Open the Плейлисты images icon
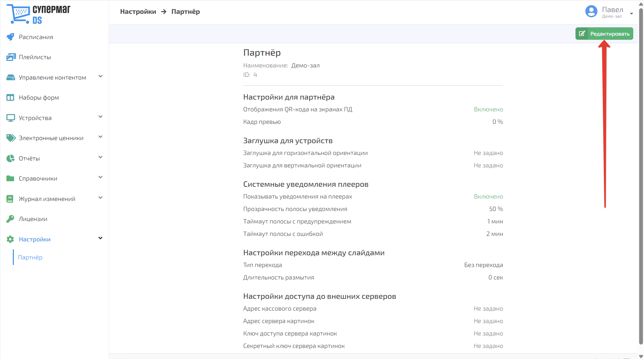The height and width of the screenshot is (359, 644). click(x=11, y=57)
